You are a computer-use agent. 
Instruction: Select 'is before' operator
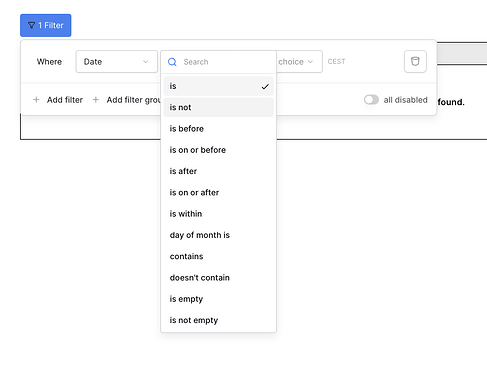pos(218,129)
